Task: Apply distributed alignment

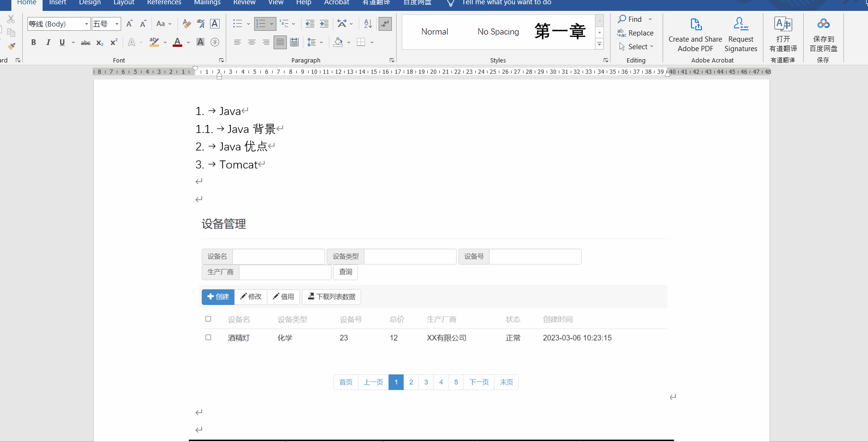Action: [294, 43]
